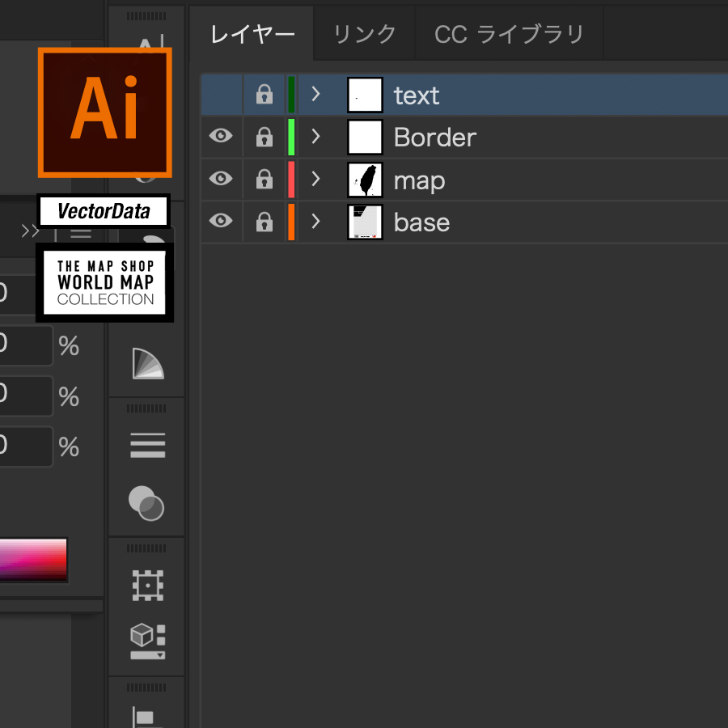Hide the map layer
This screenshot has width=728, height=728.
click(221, 178)
